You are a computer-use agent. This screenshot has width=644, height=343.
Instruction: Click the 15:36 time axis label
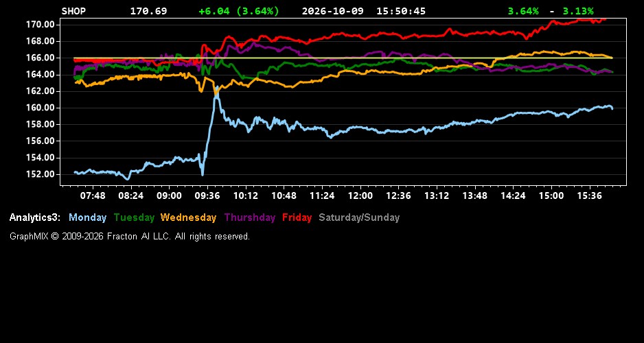pos(589,196)
